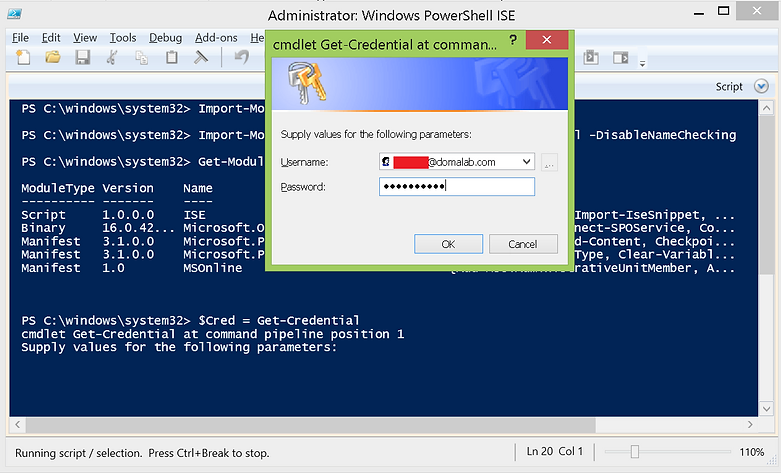Open the Username dropdown arrow
781x473 pixels.
click(526, 162)
